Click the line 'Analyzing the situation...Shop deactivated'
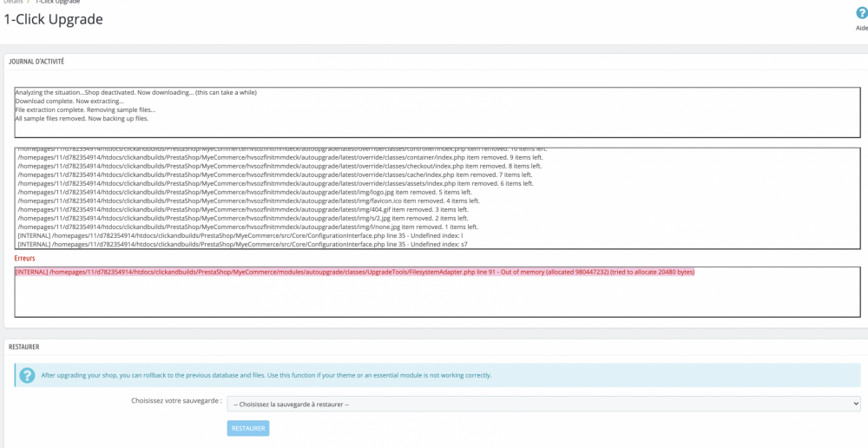 click(x=135, y=93)
